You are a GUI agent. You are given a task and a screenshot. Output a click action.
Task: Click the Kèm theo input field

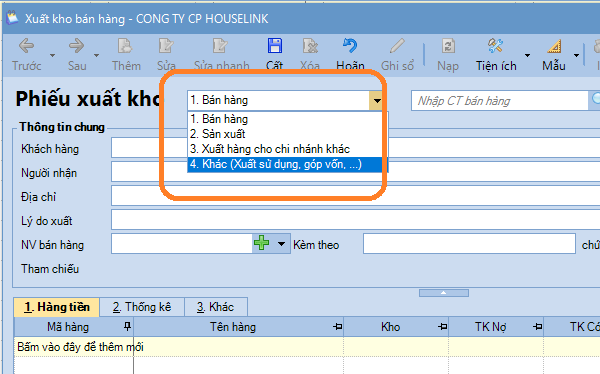pos(469,244)
